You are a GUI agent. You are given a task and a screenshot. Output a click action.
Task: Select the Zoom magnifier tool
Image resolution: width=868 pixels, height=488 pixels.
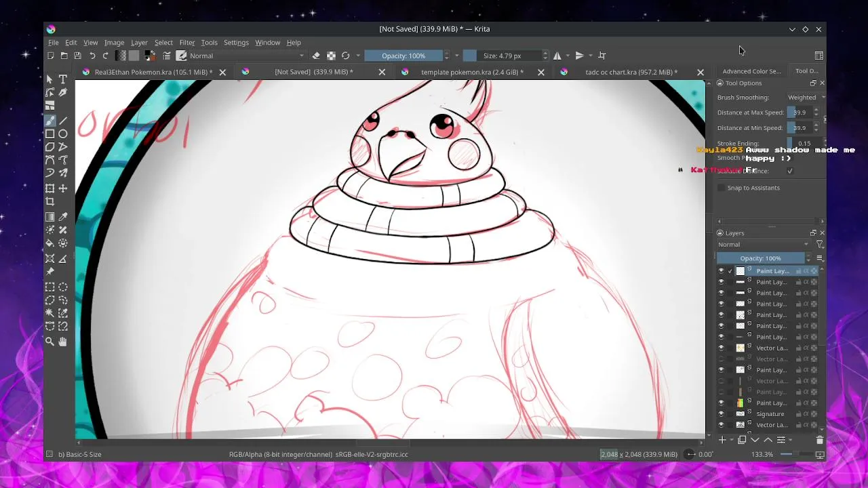50,342
